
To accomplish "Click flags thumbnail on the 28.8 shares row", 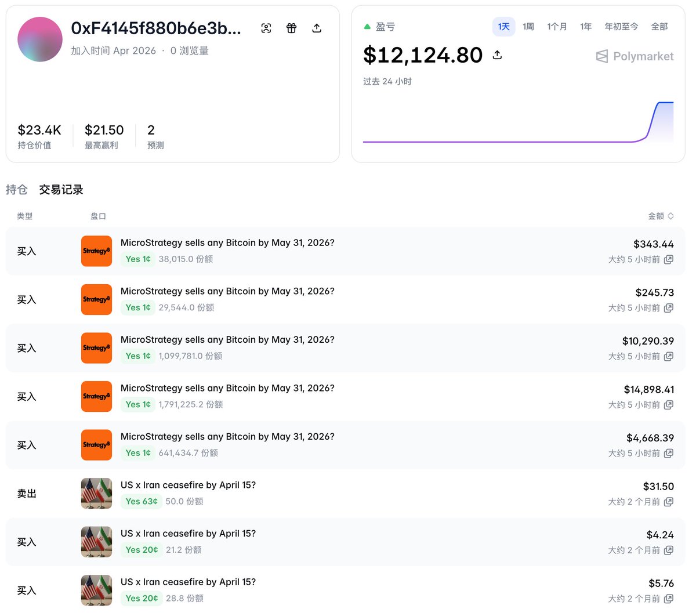I will coord(96,590).
